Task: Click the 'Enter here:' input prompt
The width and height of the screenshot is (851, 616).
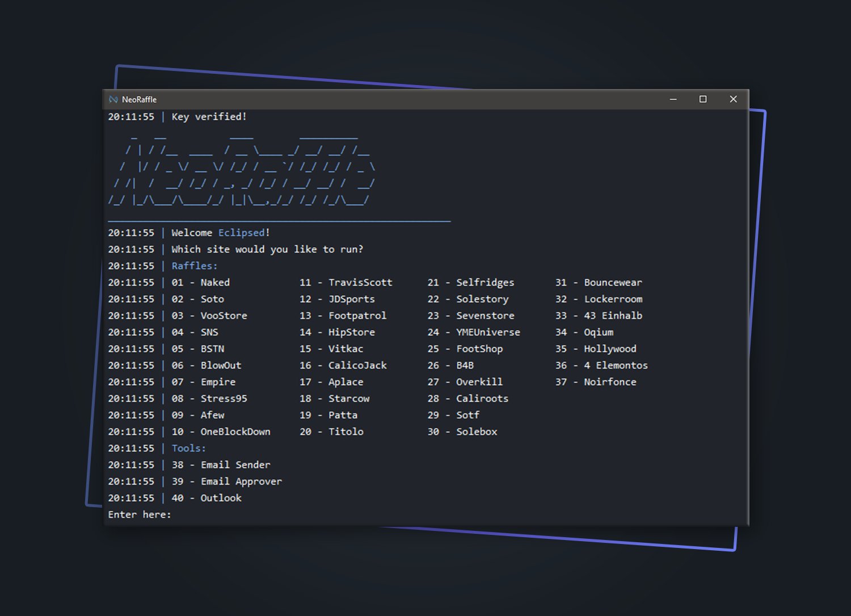Action: [140, 514]
